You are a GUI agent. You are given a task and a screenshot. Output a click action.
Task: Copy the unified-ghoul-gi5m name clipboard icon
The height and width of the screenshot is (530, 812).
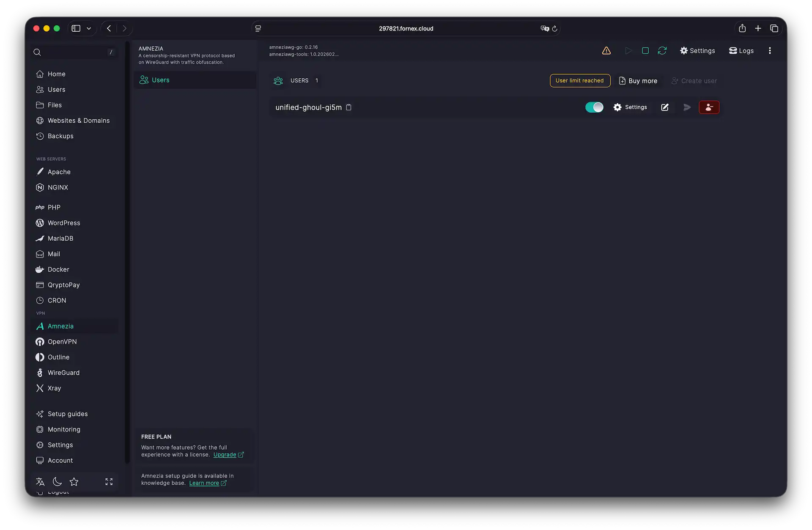point(349,107)
